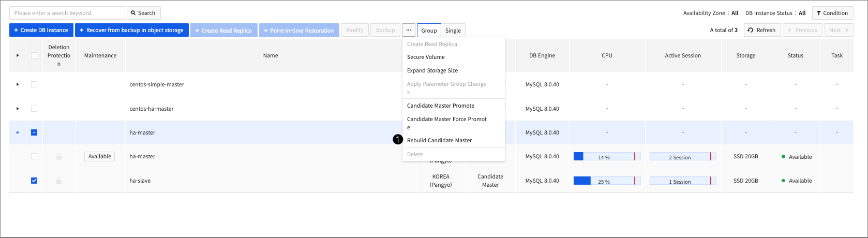Image resolution: width=868 pixels, height=238 pixels.
Task: Click the DB Engine column header
Action: click(542, 55)
